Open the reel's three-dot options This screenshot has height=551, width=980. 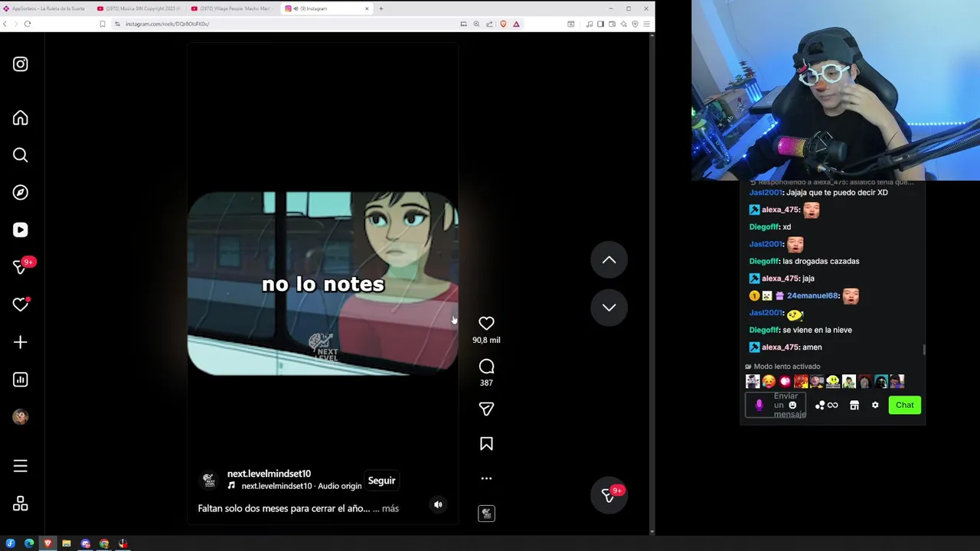[x=486, y=478]
